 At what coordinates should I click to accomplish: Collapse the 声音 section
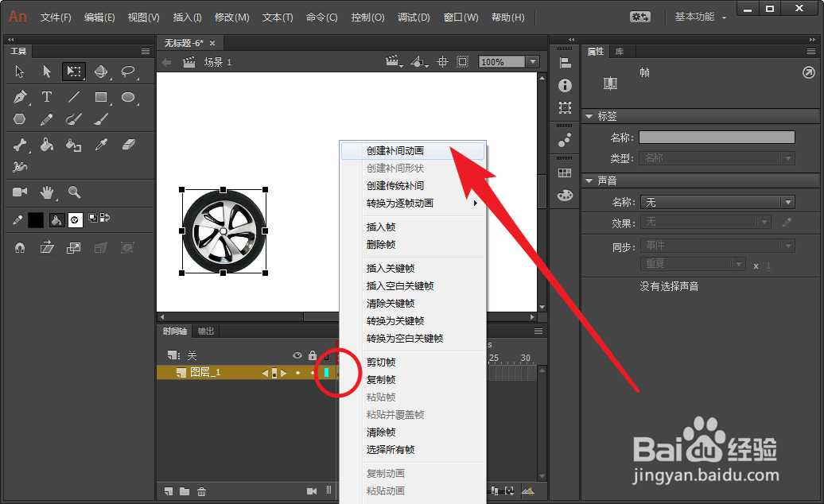point(589,180)
